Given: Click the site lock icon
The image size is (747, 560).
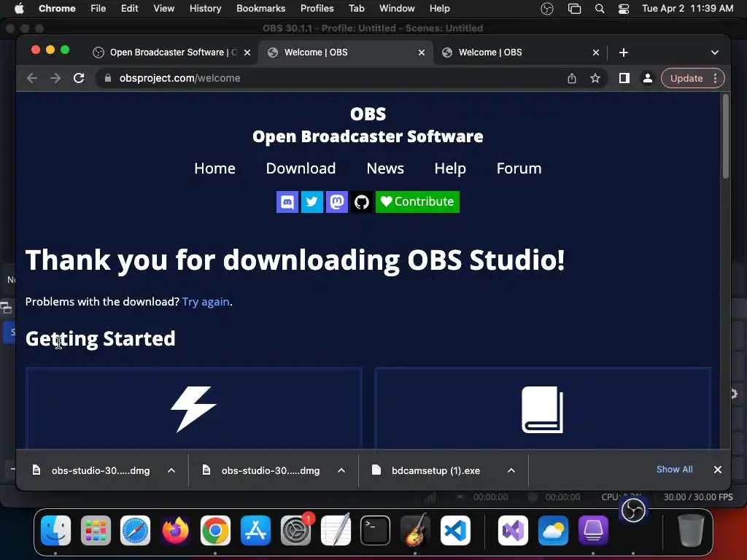Looking at the screenshot, I should 108,78.
